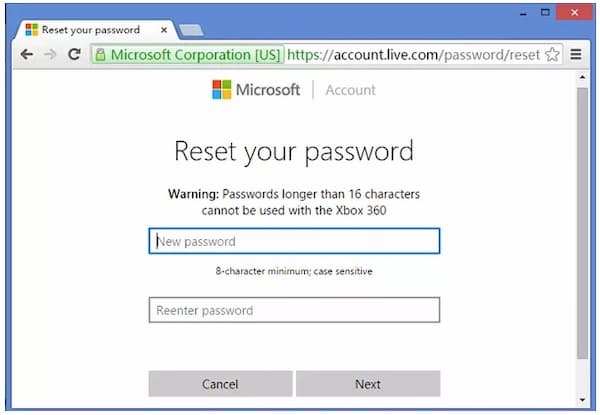Viewport: 600px width, 415px height.
Task: Click the scrollbar down arrow
Action: (x=582, y=400)
